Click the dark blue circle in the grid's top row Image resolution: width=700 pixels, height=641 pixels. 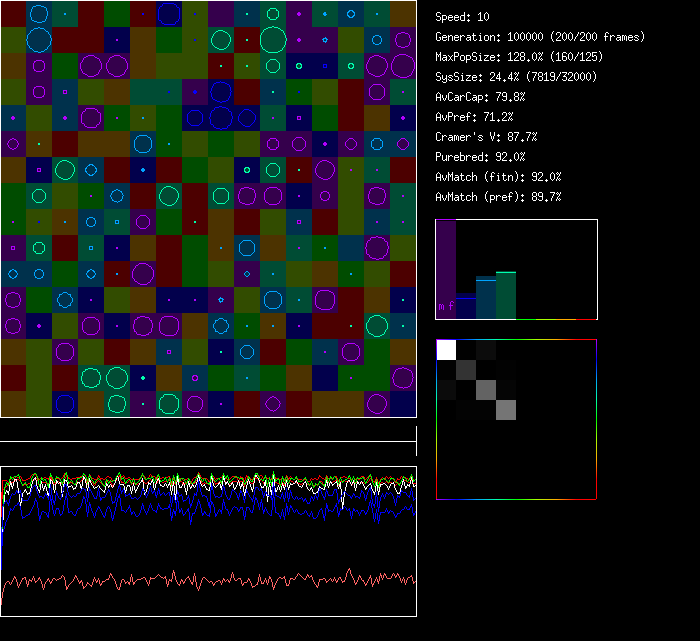coord(169,13)
